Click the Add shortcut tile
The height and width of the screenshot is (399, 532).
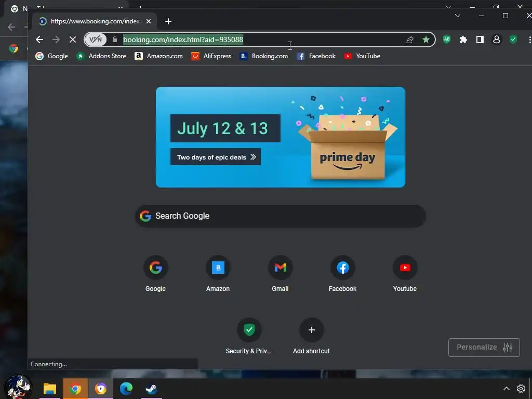point(312,337)
